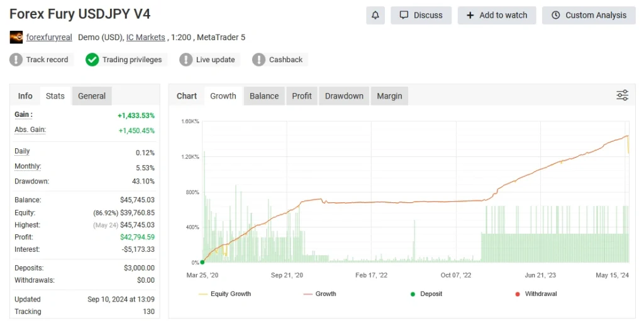Click Track record label

[x=47, y=60]
